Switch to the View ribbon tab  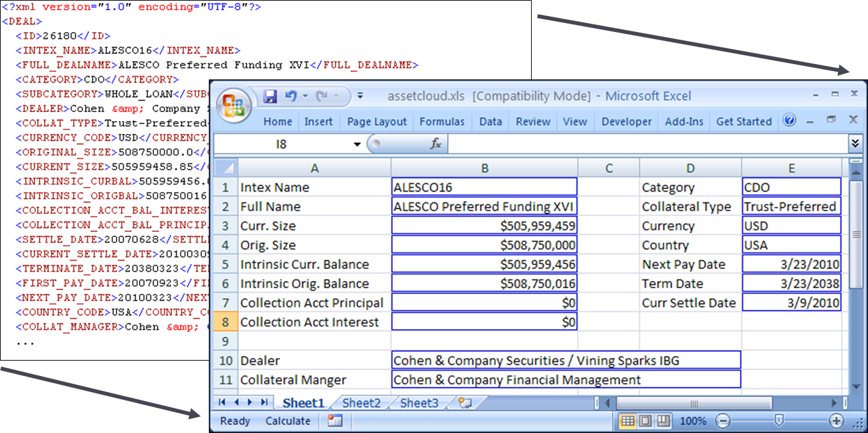575,122
